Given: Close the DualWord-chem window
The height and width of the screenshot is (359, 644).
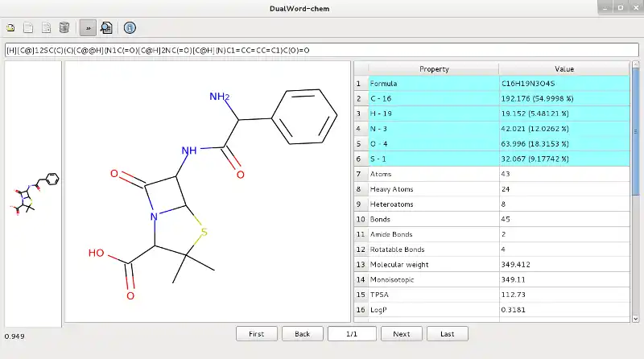Looking at the screenshot, I should (x=636, y=8).
